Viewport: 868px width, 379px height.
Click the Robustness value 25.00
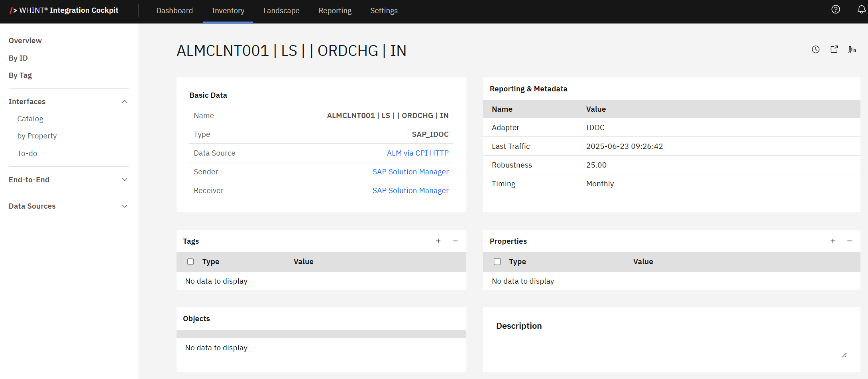coord(596,165)
